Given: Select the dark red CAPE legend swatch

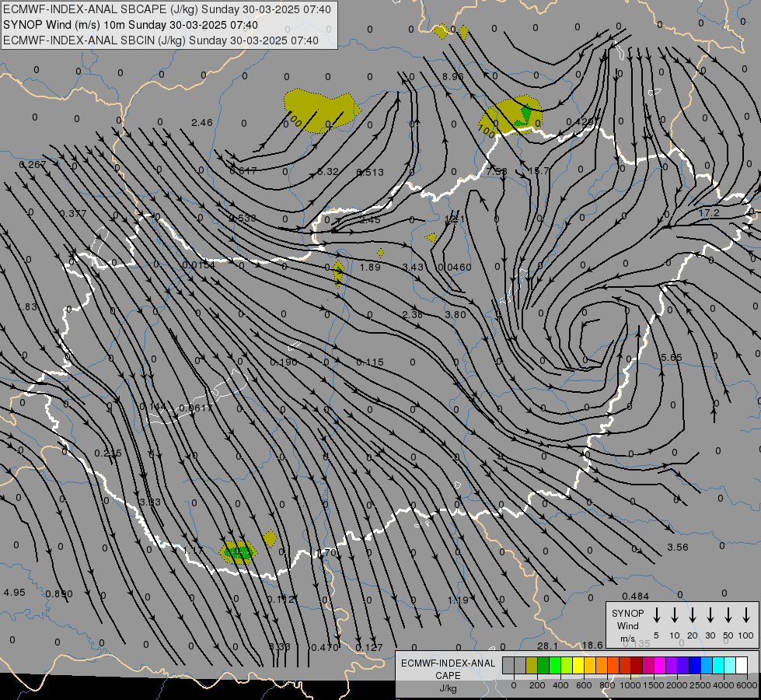Looking at the screenshot, I should click(x=637, y=666).
